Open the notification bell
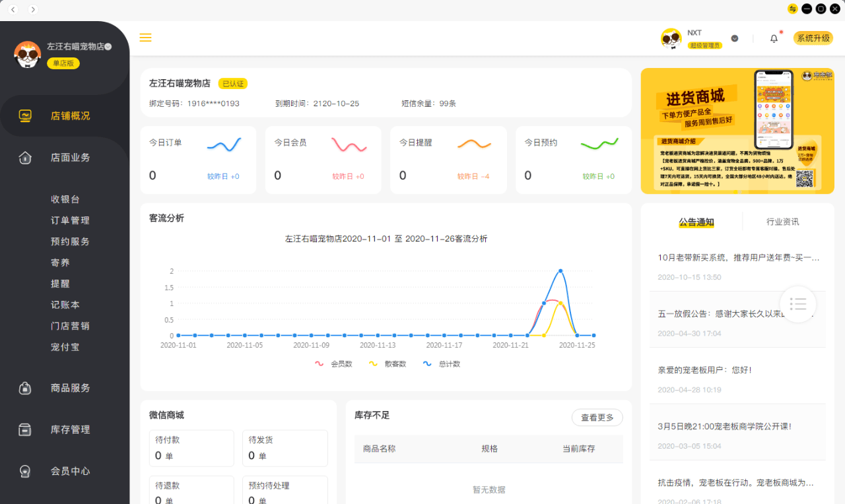 [774, 38]
